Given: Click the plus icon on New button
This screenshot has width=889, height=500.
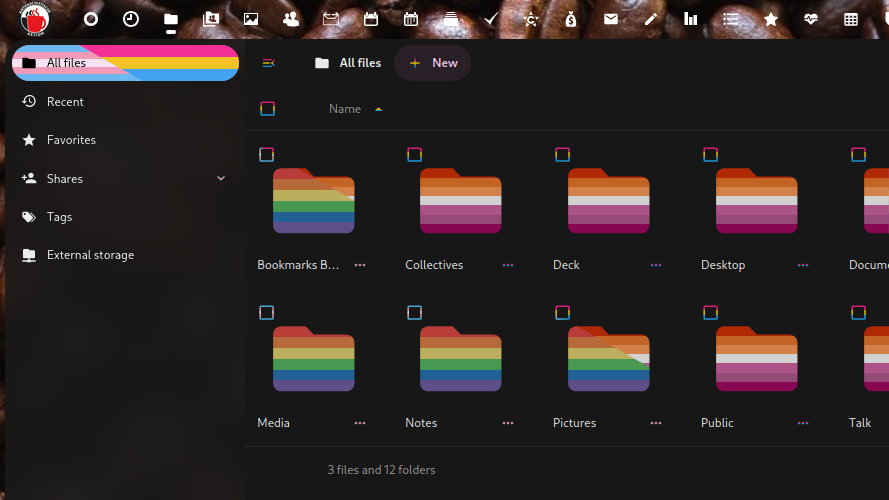Looking at the screenshot, I should [x=415, y=63].
